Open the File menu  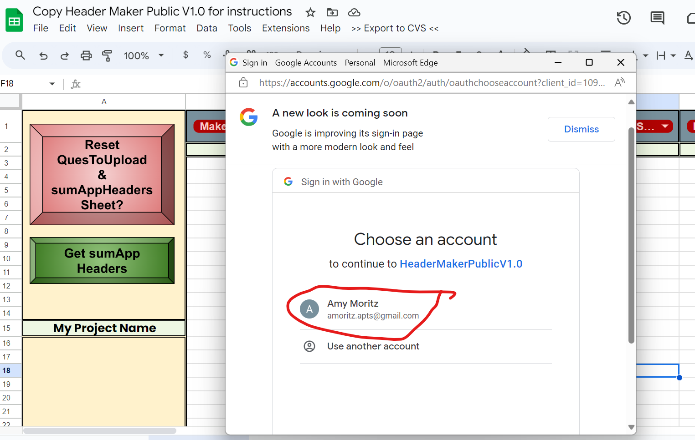point(41,28)
